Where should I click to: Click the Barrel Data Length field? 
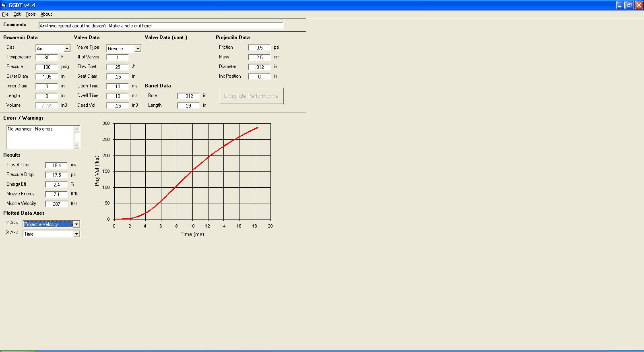pyautogui.click(x=188, y=106)
